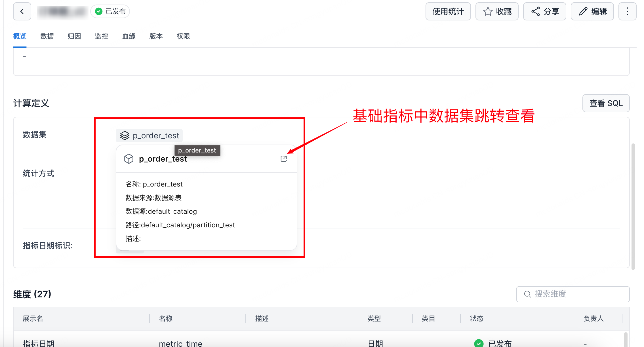Click the vertical scrollbar of 计算定义 panel

tap(633, 206)
